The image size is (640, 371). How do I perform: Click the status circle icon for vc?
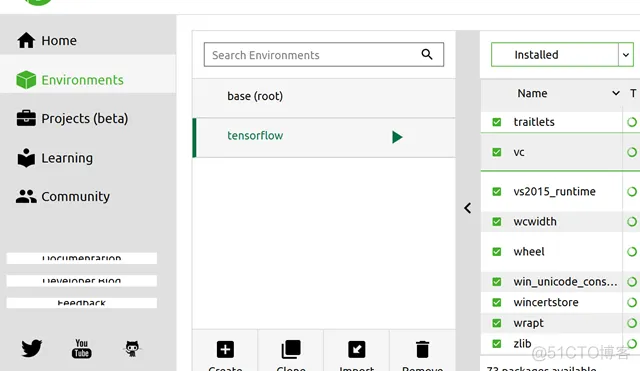(632, 152)
